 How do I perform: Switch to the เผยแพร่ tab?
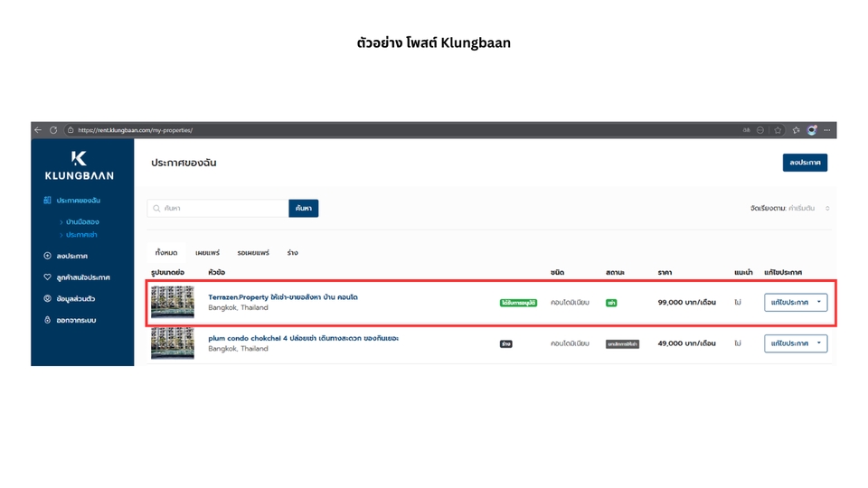[x=207, y=253]
